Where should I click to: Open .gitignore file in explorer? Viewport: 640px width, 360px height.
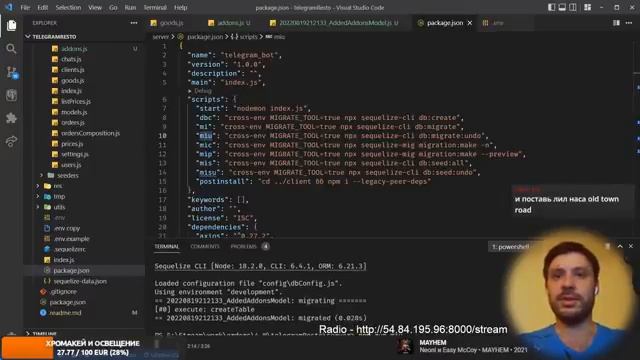[63, 291]
